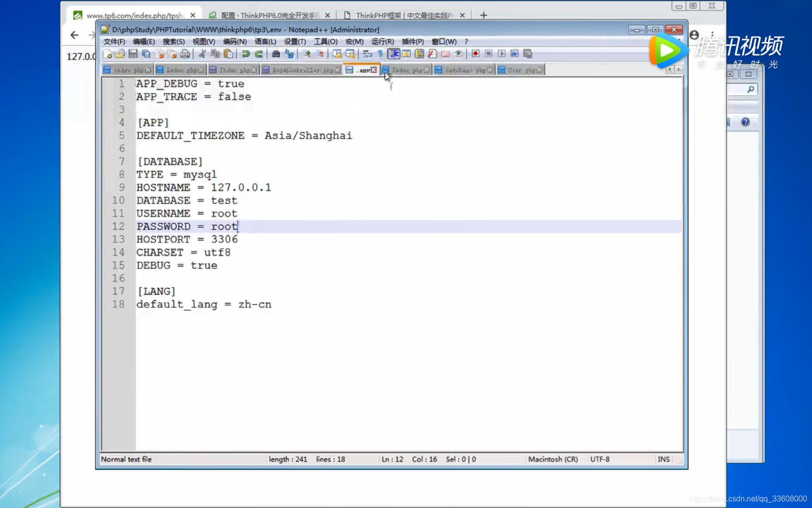
Task: Click line number 7 in the margin
Action: [x=121, y=162]
